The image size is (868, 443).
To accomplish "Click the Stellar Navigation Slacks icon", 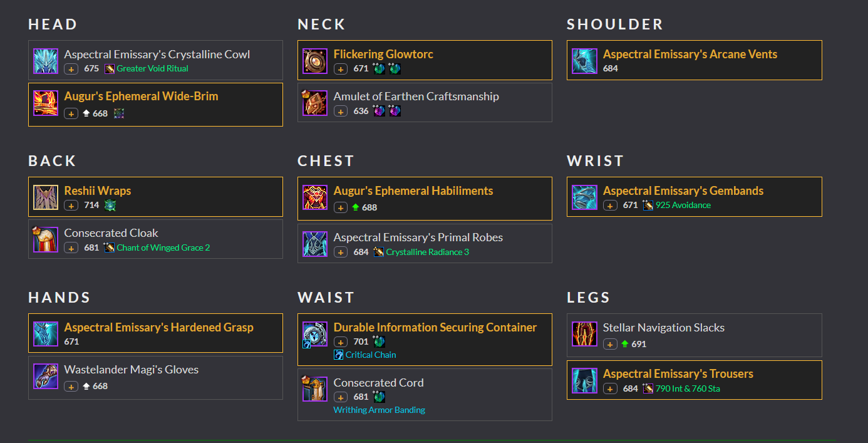I will (x=584, y=334).
